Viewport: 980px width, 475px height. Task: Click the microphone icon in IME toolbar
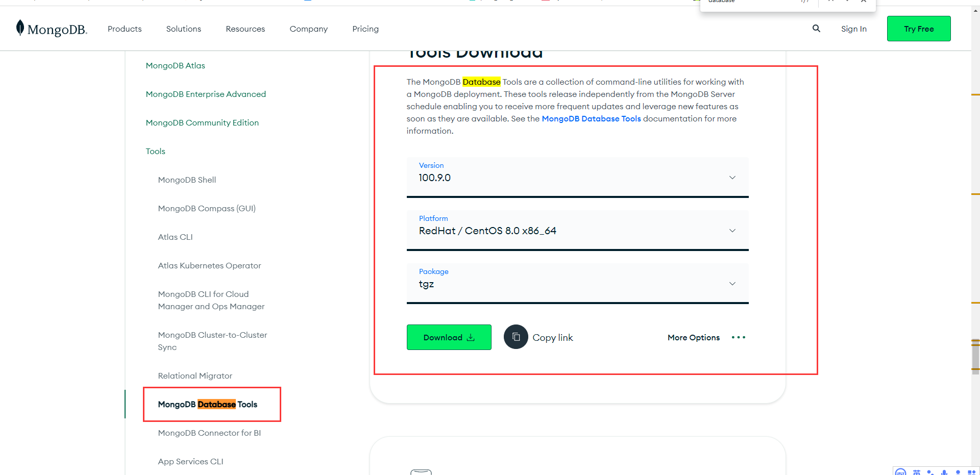click(944, 472)
